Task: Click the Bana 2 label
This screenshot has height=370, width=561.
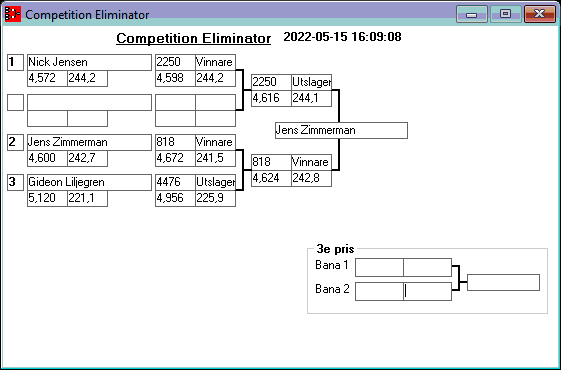Action: click(x=332, y=289)
